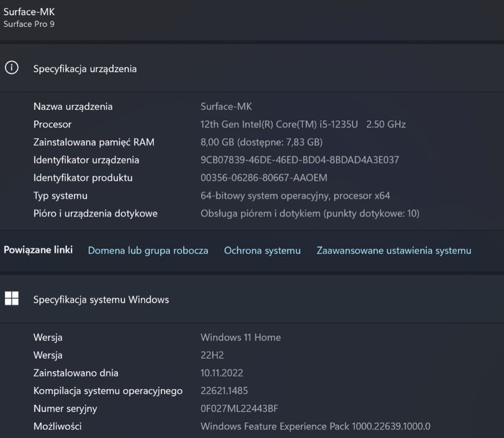Collapse the Specyfikacja urządzenia section header
This screenshot has height=438, width=504.
(x=252, y=68)
